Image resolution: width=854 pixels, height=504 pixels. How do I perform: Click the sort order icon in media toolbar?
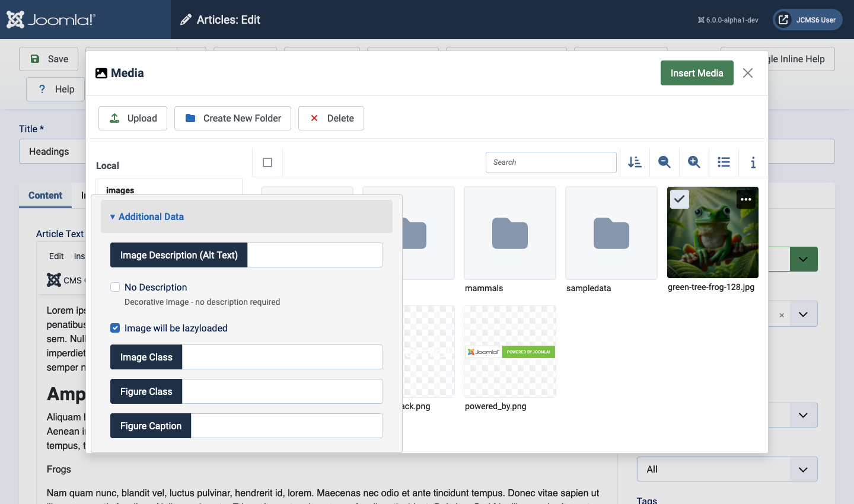pyautogui.click(x=635, y=162)
